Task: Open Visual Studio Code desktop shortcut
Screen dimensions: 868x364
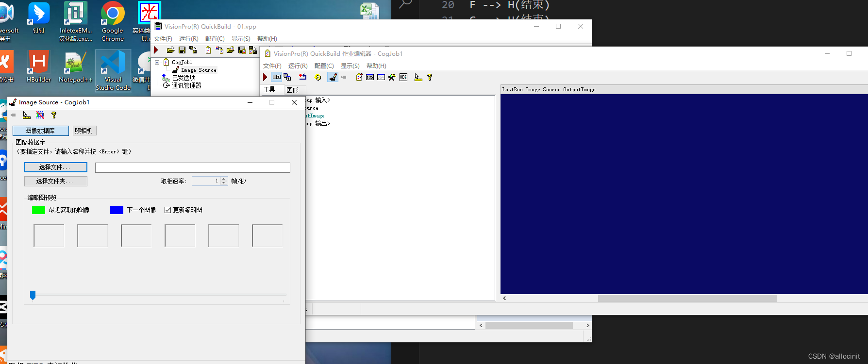Action: pyautogui.click(x=113, y=71)
